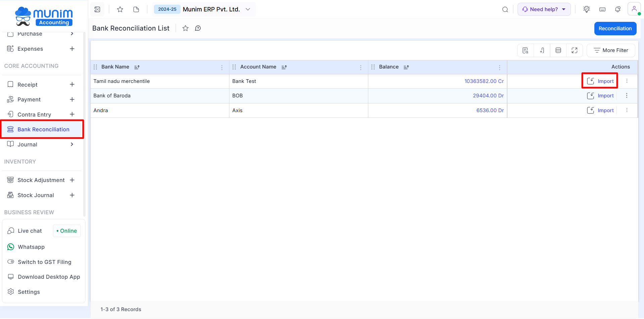
Task: Click the lightbulb ideas icon
Action: 587,9
